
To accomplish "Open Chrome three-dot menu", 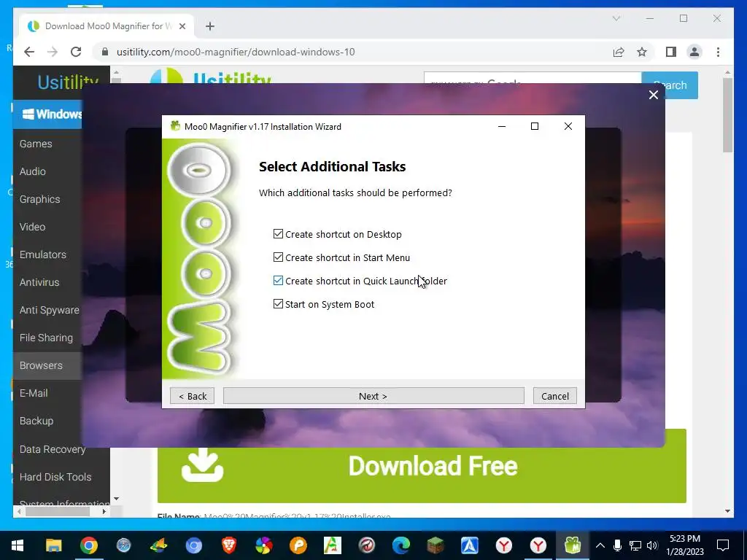I will (x=718, y=52).
